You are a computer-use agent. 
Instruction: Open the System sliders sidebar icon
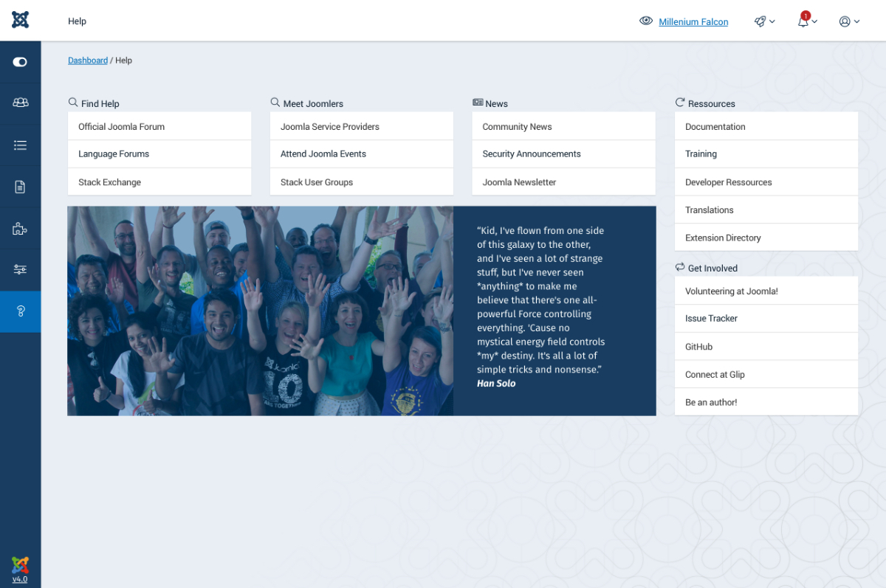coord(20,269)
